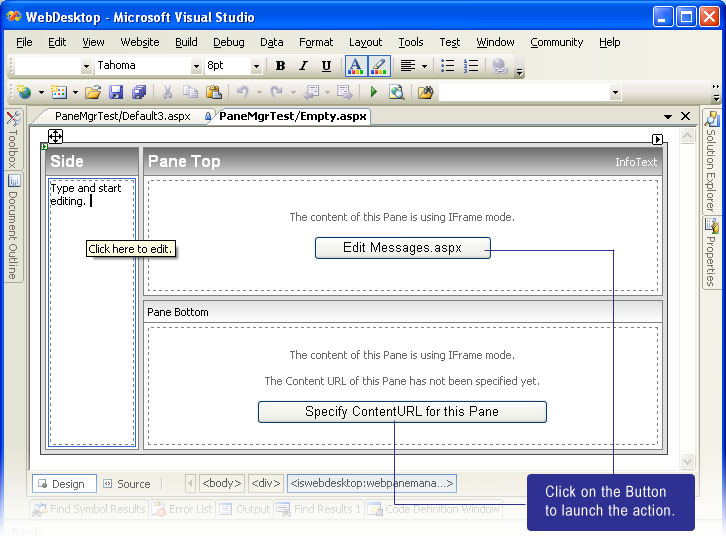Image resolution: width=726 pixels, height=546 pixels.
Task: Click the Paste icon in toolbar
Action: [213, 92]
